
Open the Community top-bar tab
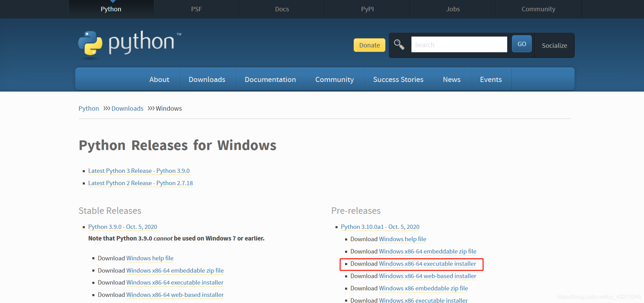pos(538,9)
